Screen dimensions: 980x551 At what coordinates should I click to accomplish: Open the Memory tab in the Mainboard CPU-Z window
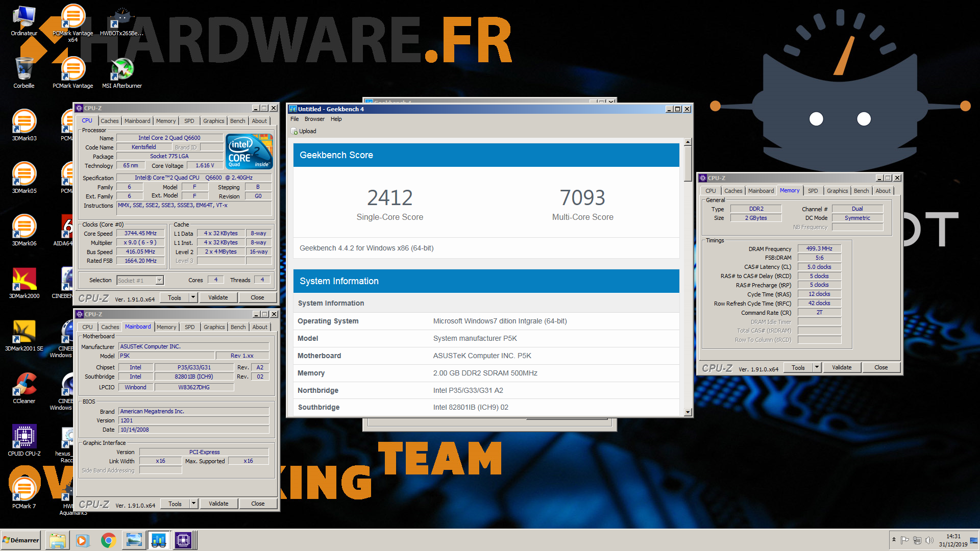166,327
